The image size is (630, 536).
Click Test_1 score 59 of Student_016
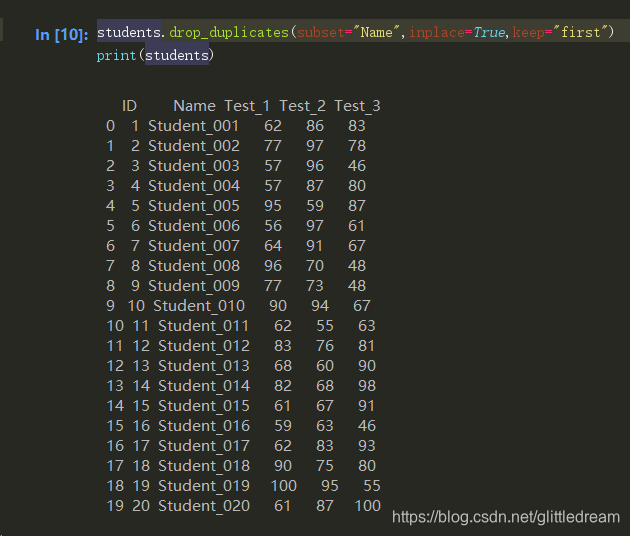click(283, 426)
